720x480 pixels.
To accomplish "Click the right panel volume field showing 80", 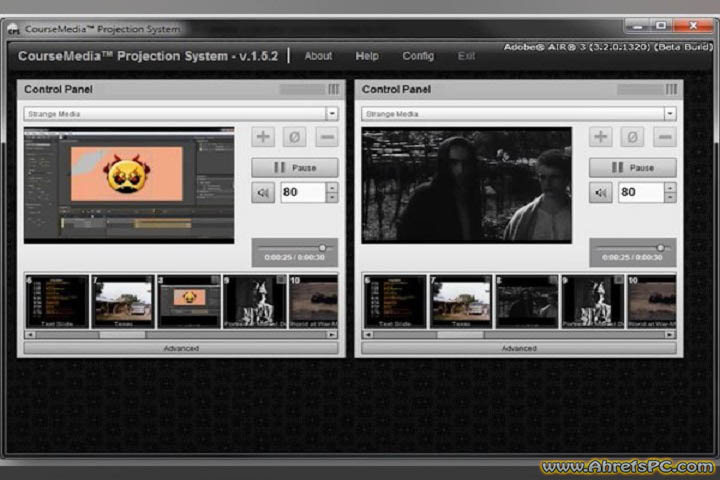I will tap(641, 192).
